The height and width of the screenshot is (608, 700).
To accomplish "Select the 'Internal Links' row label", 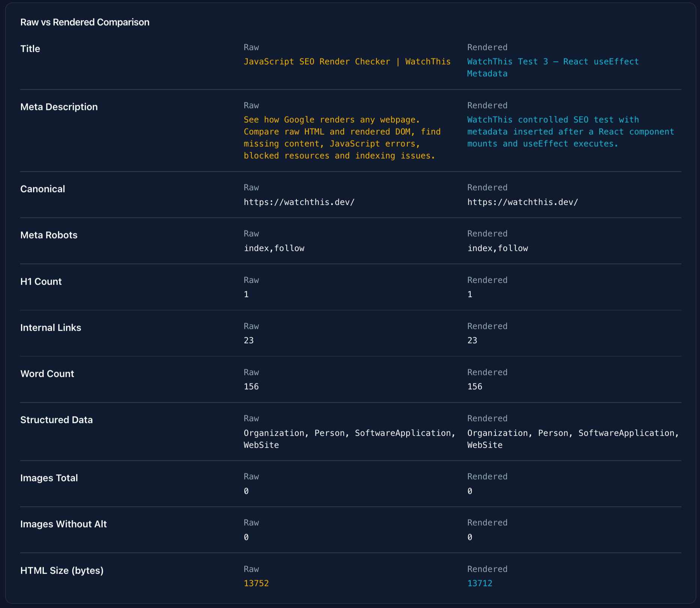I will [51, 328].
